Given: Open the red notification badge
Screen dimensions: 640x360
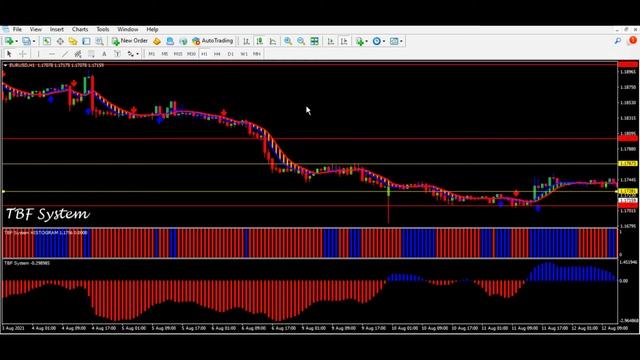Looking at the screenshot, I should coord(633,40).
